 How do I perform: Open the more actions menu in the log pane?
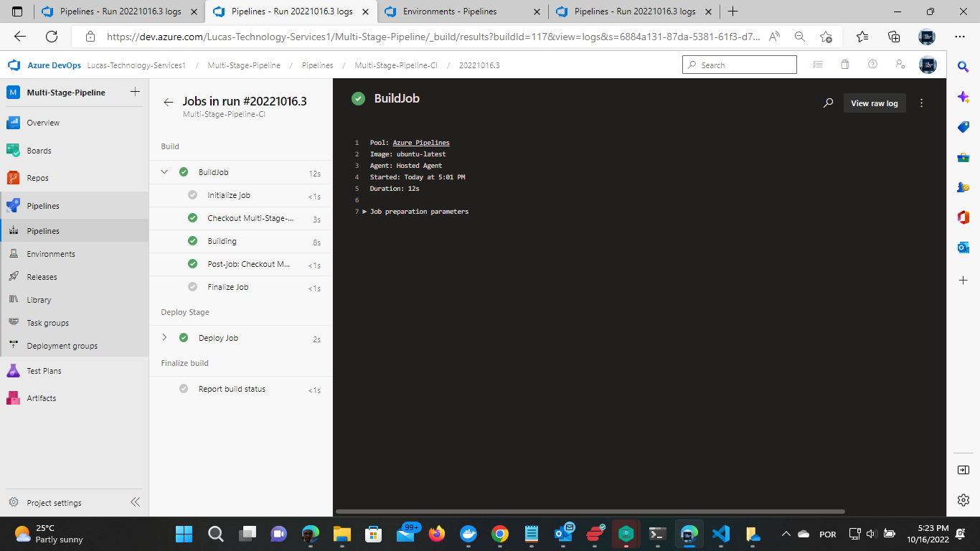coord(922,103)
